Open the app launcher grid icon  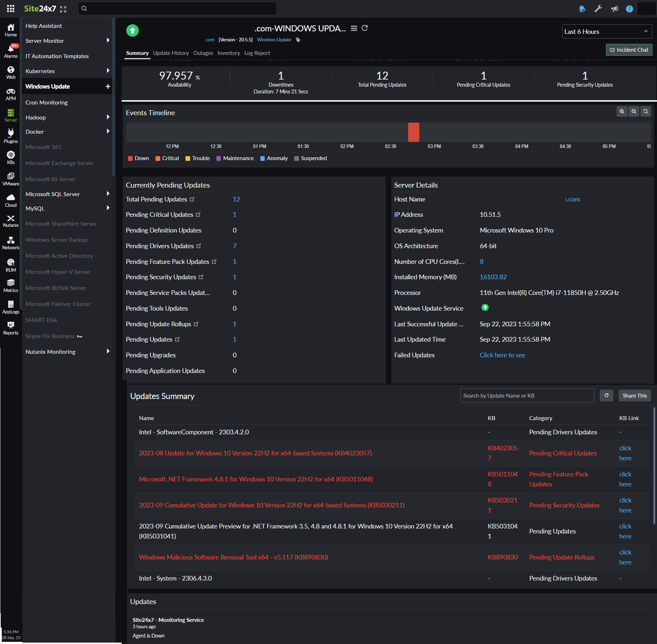coord(10,9)
